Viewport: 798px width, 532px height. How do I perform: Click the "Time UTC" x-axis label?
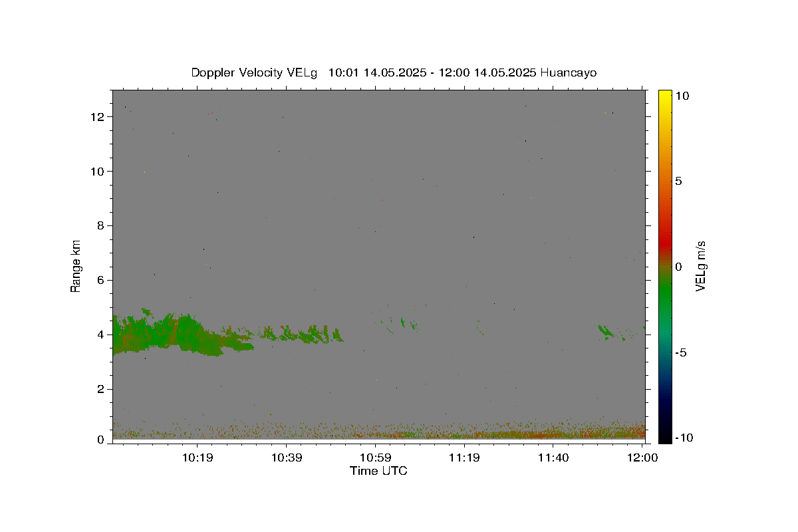(x=378, y=471)
